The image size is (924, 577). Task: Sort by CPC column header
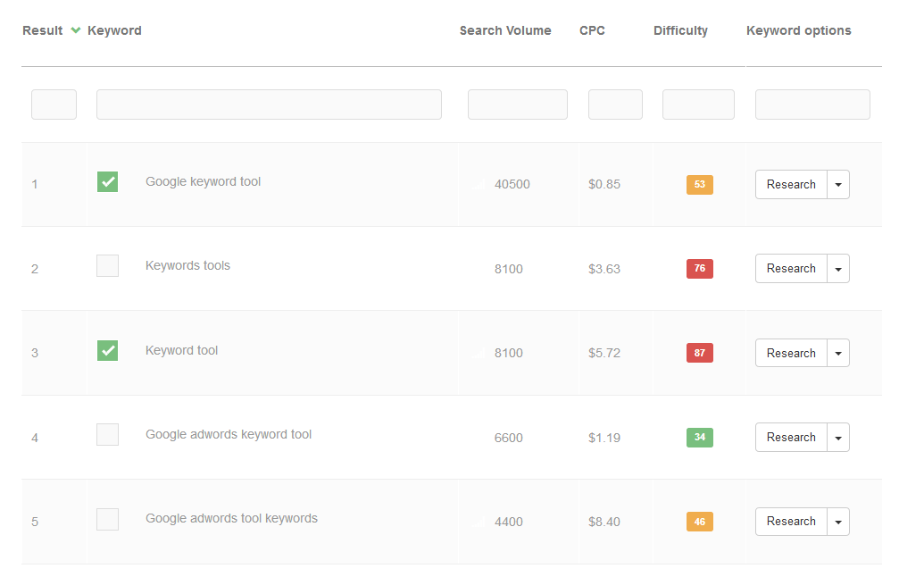click(x=592, y=30)
